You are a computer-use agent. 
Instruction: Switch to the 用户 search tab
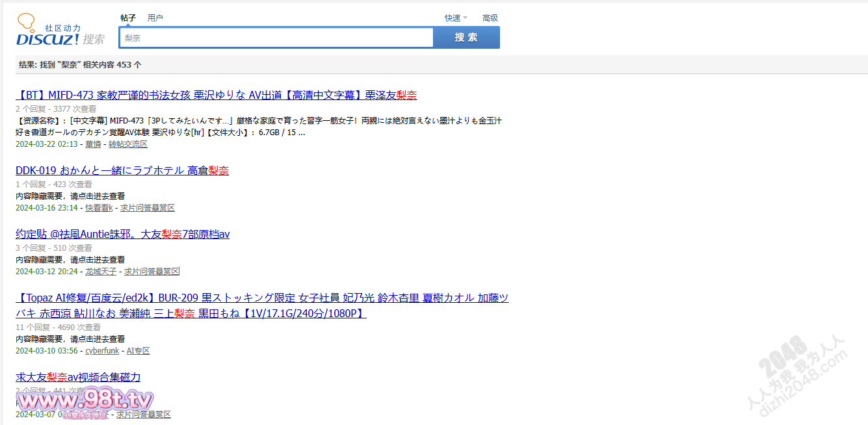pos(155,18)
